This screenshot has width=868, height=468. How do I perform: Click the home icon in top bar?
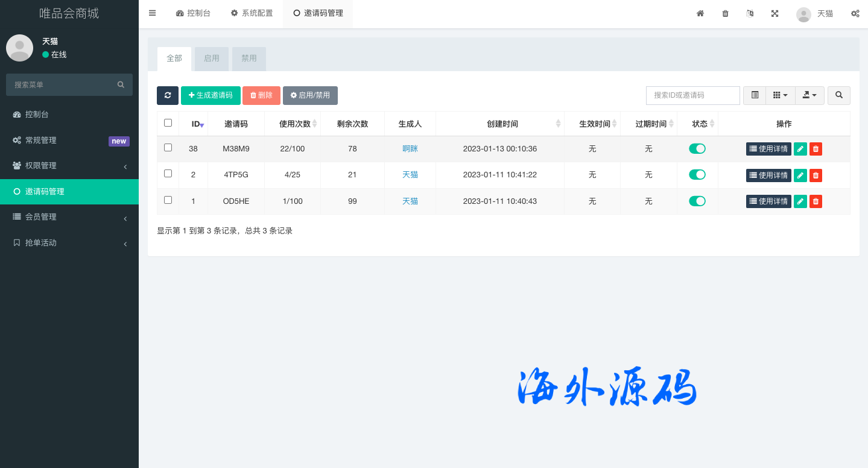pos(700,13)
